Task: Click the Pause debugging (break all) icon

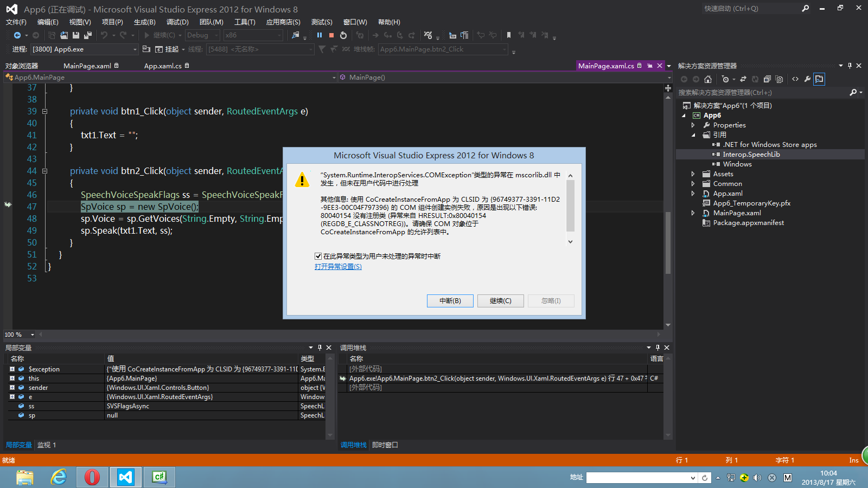Action: point(320,35)
